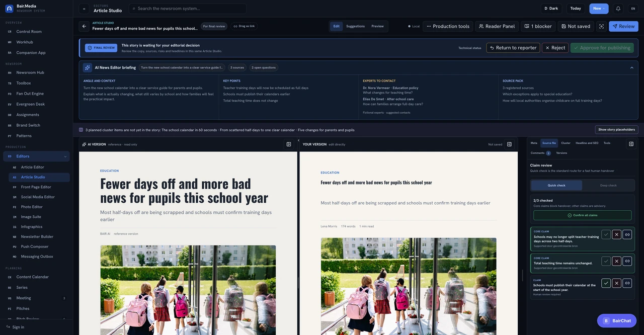This screenshot has height=335, width=644.
Task: Go back with the article arrow
Action: coord(84,26)
